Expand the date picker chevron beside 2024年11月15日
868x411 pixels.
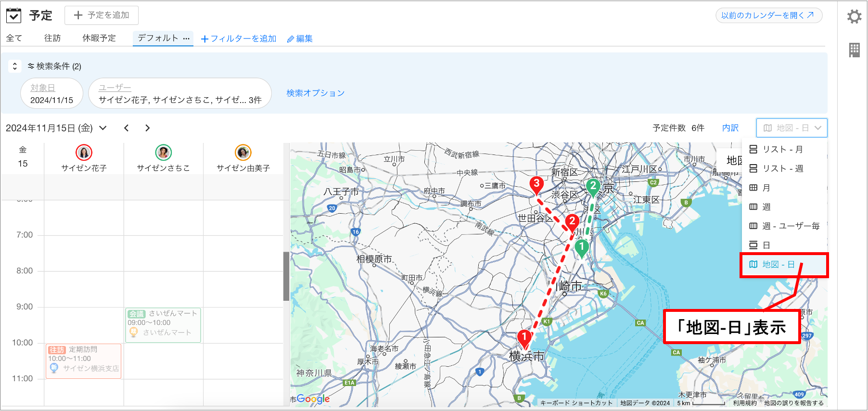tap(103, 128)
